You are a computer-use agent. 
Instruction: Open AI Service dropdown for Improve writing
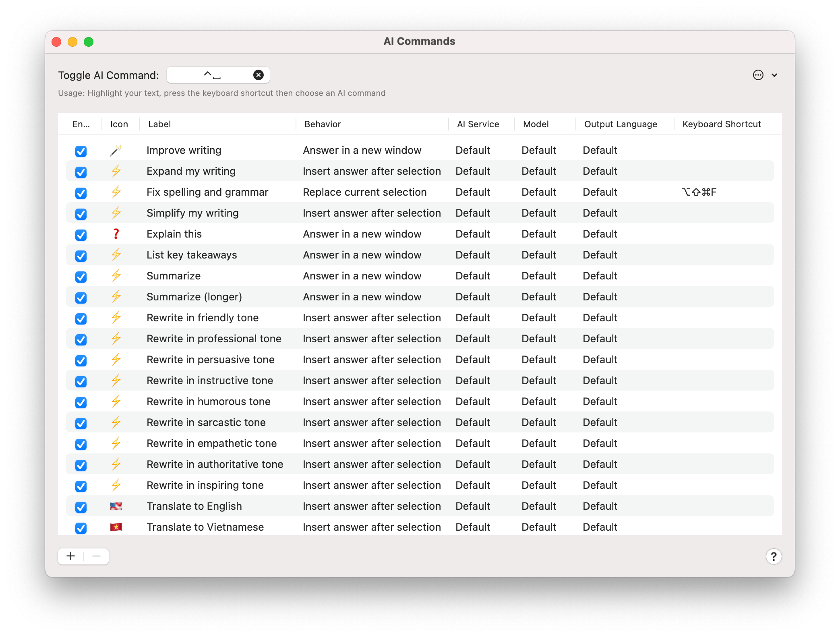click(473, 150)
